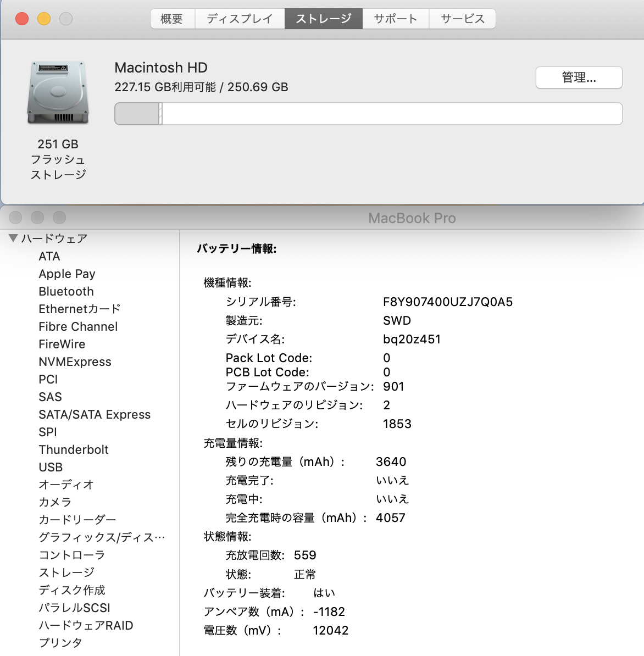Select PCI in the hardware list
The image size is (644, 656).
48,379
